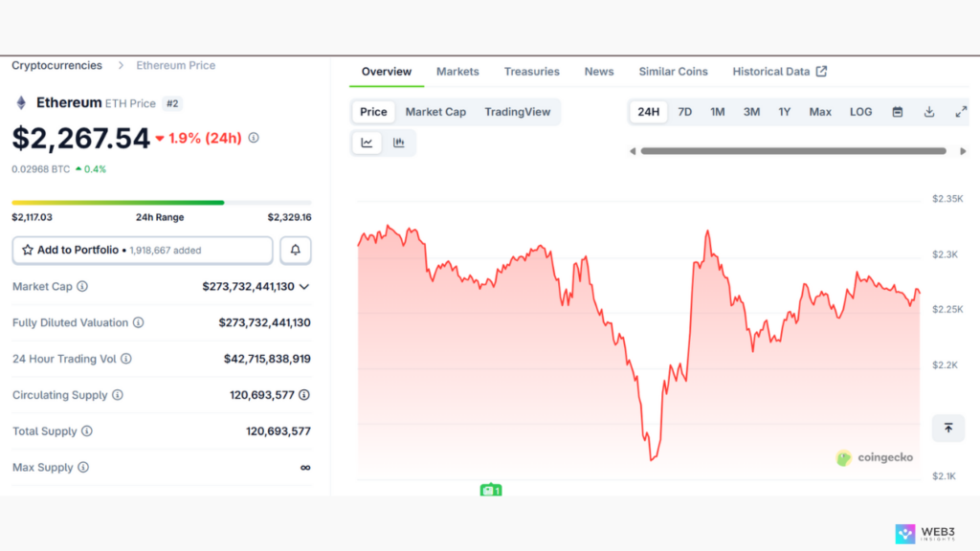
Task: Open the calendar date picker icon
Action: pos(898,112)
